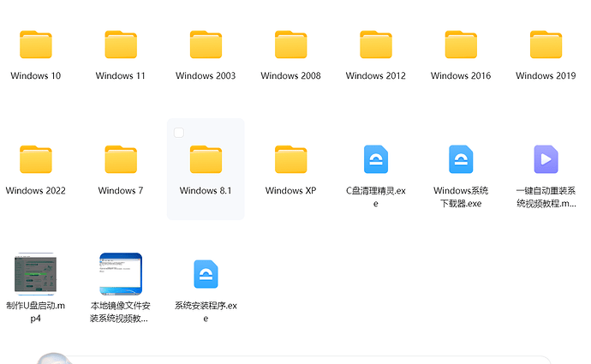Open the Windows XP folder
This screenshot has height=364, width=591.
290,160
